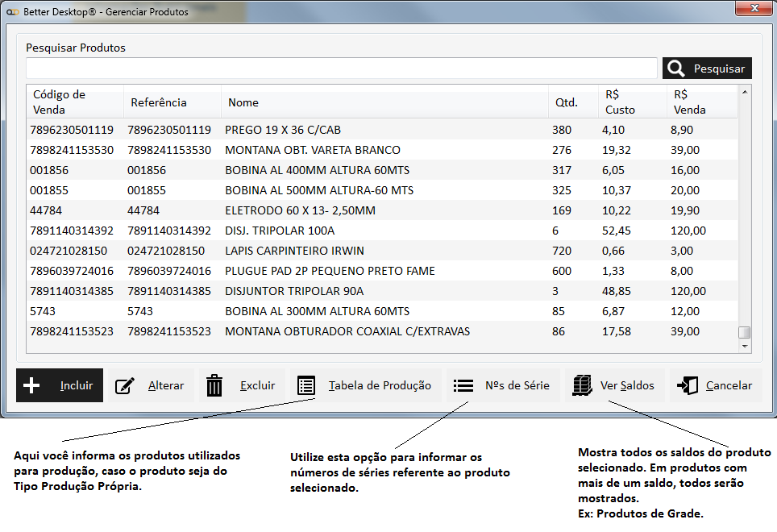777x532 pixels.
Task: Click the Cancelar exit arrow icon
Action: 688,385
